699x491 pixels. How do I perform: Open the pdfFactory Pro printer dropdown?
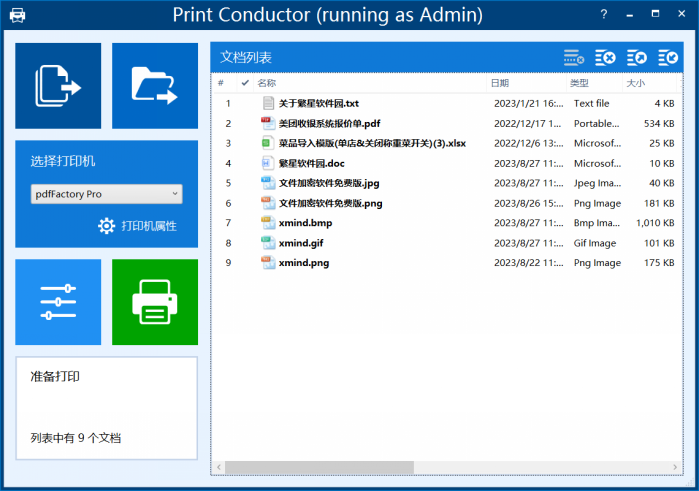(x=107, y=194)
